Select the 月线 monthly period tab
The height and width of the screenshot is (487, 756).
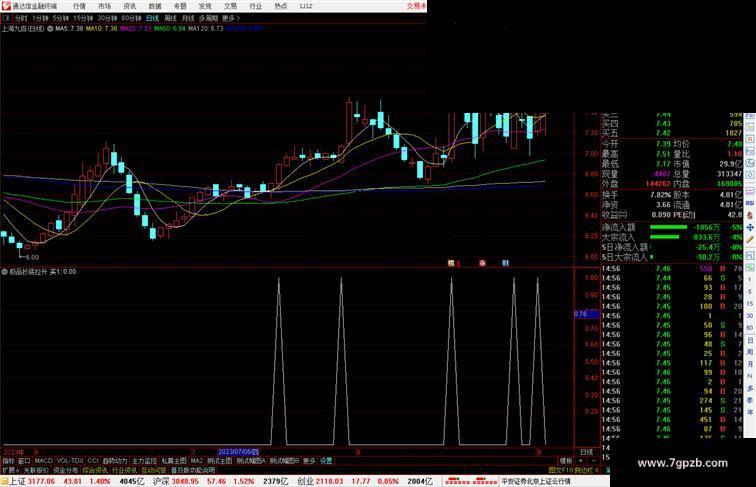188,18
